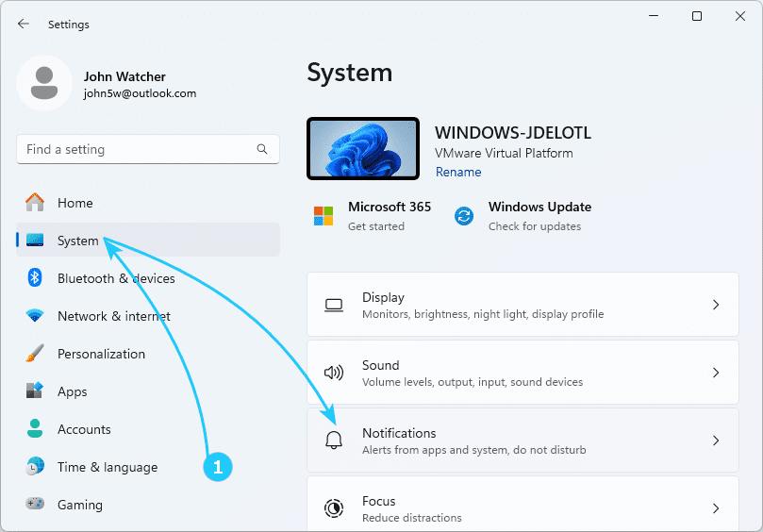Click the Time & language clock icon
The width and height of the screenshot is (763, 532).
[35, 467]
